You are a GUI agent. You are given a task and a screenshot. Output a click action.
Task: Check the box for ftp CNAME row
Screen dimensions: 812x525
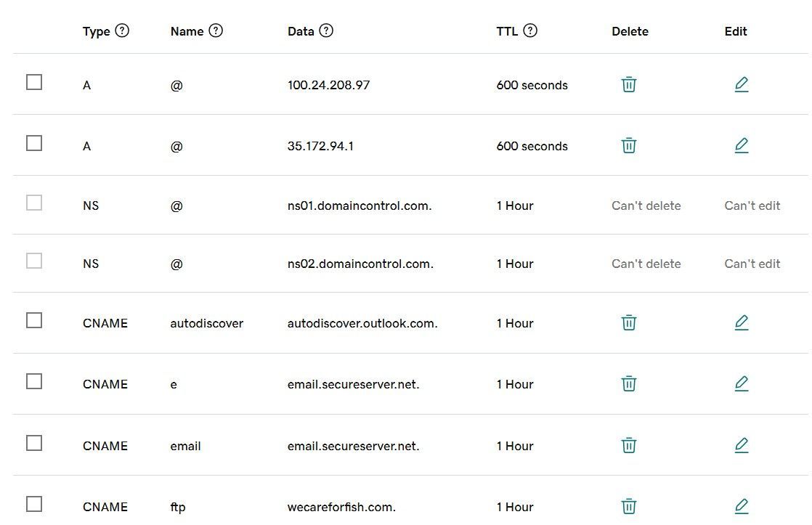pos(34,504)
